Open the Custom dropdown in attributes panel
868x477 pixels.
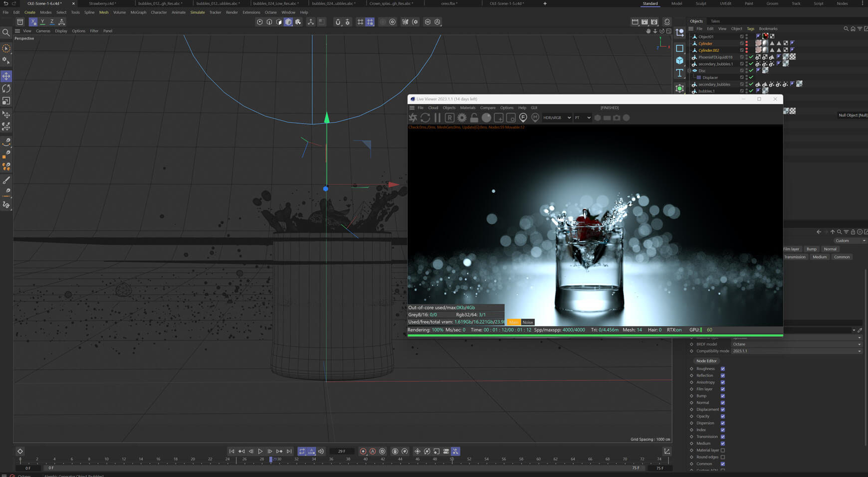point(850,241)
